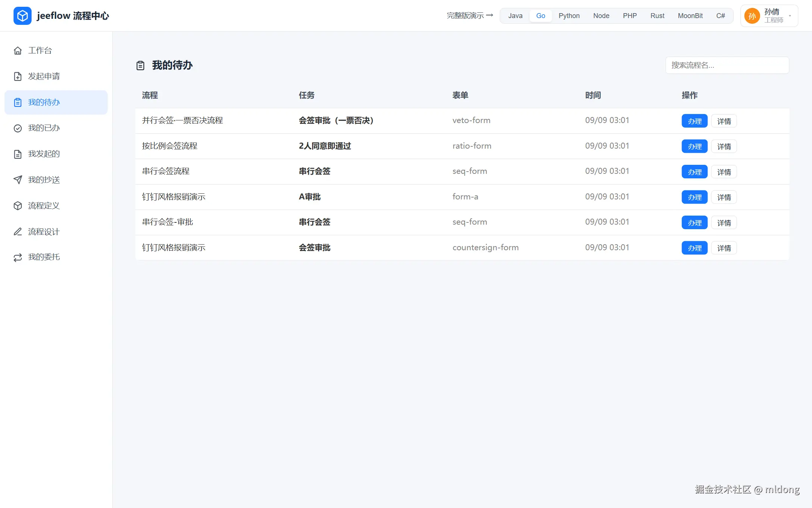Click the jeeflow cube logo icon
Screen dimensions: 812x508
pos(23,16)
